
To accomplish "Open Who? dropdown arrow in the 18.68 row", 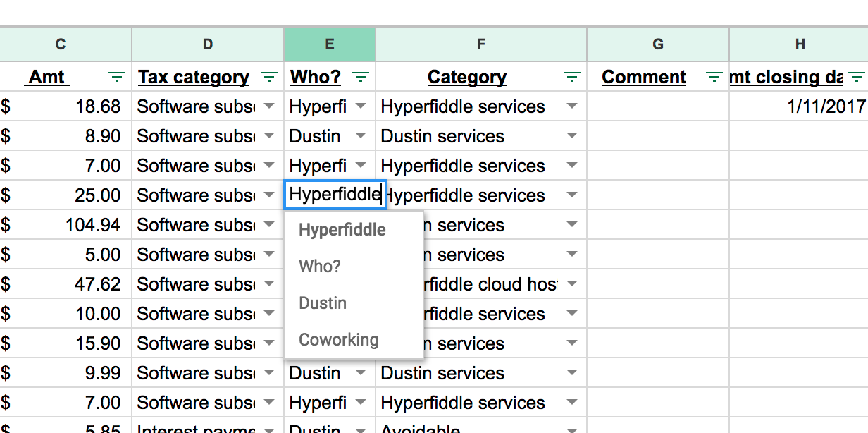I will click(x=361, y=106).
